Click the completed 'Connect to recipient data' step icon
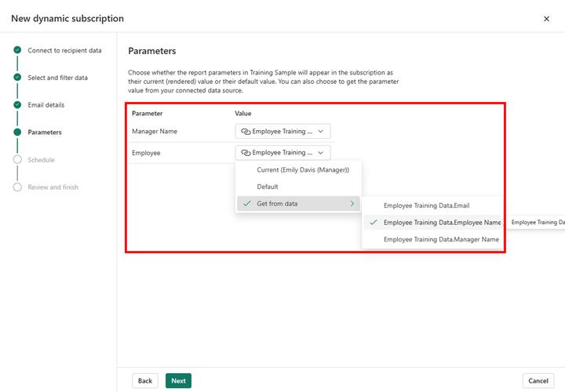 tap(16, 50)
